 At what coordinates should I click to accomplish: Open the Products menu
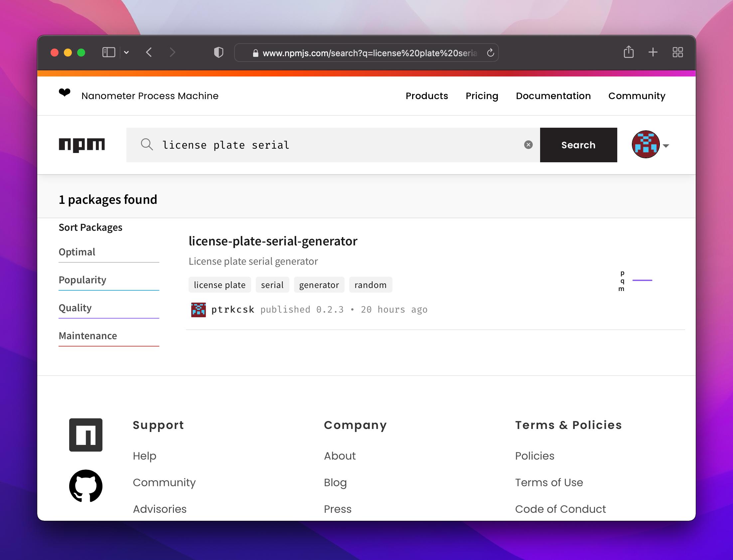tap(427, 96)
